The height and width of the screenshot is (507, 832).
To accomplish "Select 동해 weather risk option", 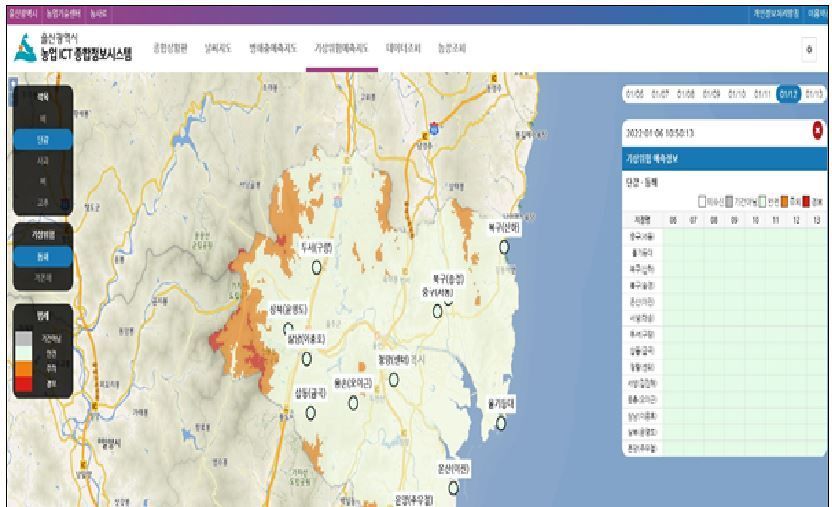I will coord(42,256).
